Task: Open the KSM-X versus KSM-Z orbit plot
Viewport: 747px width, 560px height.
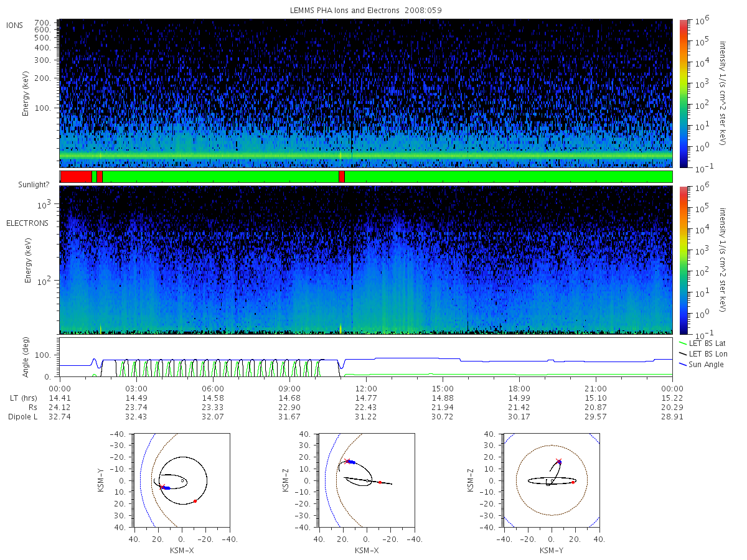Action: [366, 480]
